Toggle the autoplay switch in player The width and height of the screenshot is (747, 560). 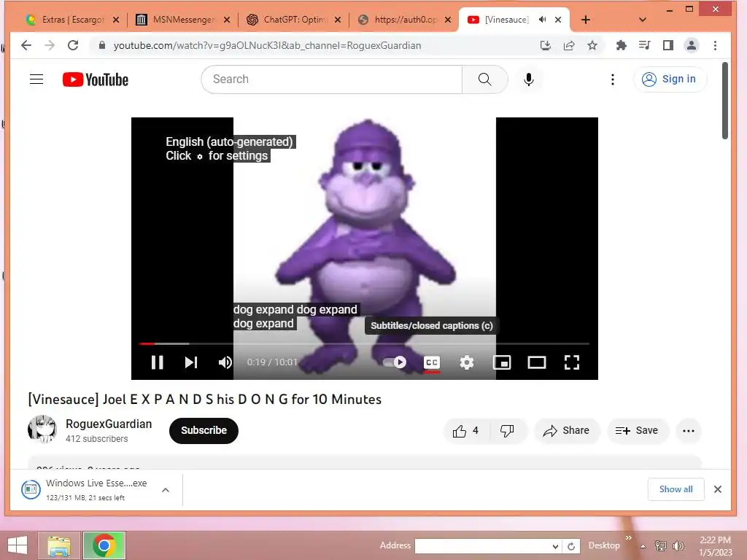(x=395, y=362)
